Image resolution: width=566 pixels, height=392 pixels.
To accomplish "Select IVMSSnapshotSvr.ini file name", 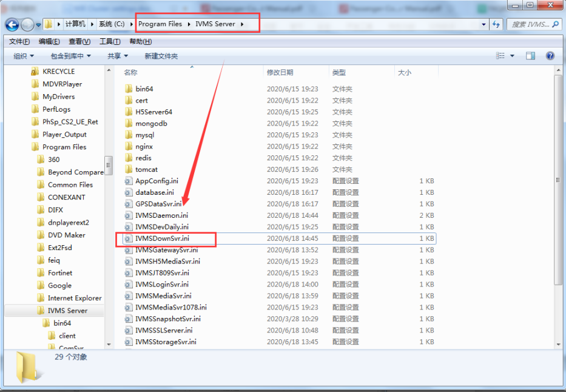I will pyautogui.click(x=168, y=319).
